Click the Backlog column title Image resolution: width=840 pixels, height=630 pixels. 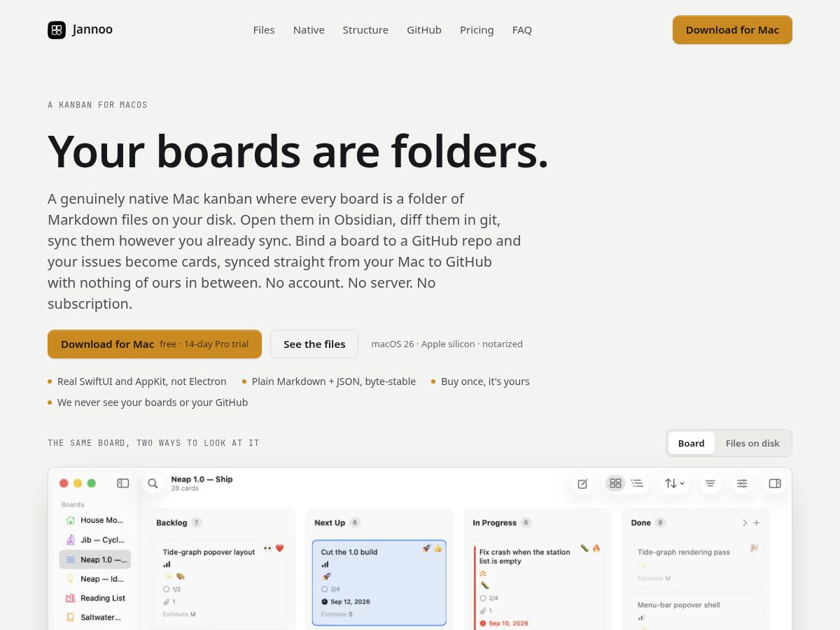tap(171, 523)
